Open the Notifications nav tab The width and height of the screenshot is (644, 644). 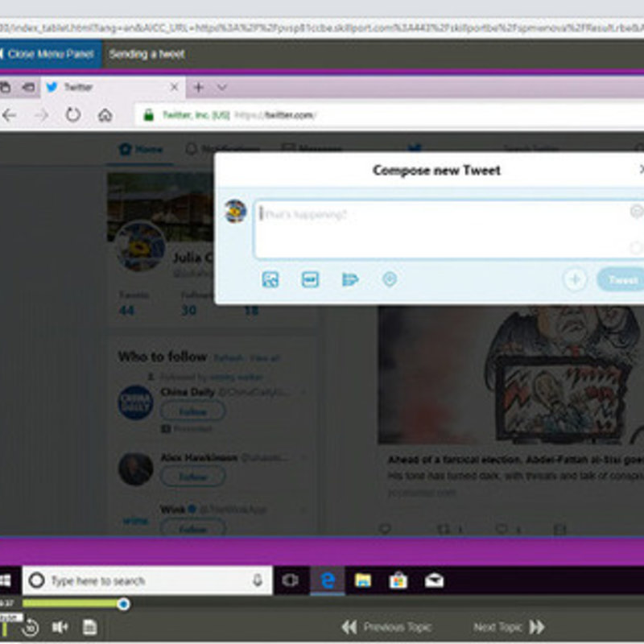(224, 150)
